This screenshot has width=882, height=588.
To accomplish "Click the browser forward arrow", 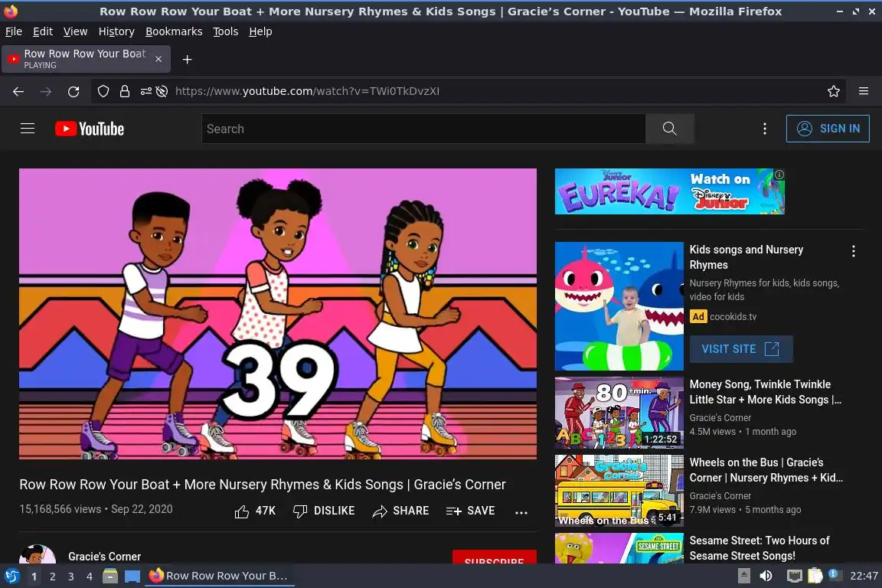I will (x=46, y=91).
